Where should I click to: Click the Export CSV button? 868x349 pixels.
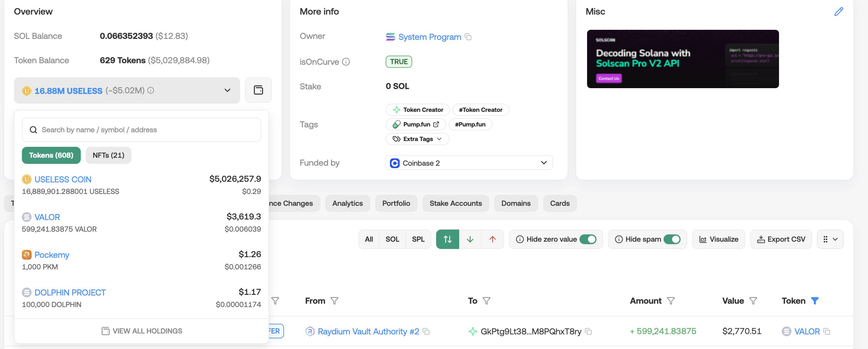click(781, 239)
